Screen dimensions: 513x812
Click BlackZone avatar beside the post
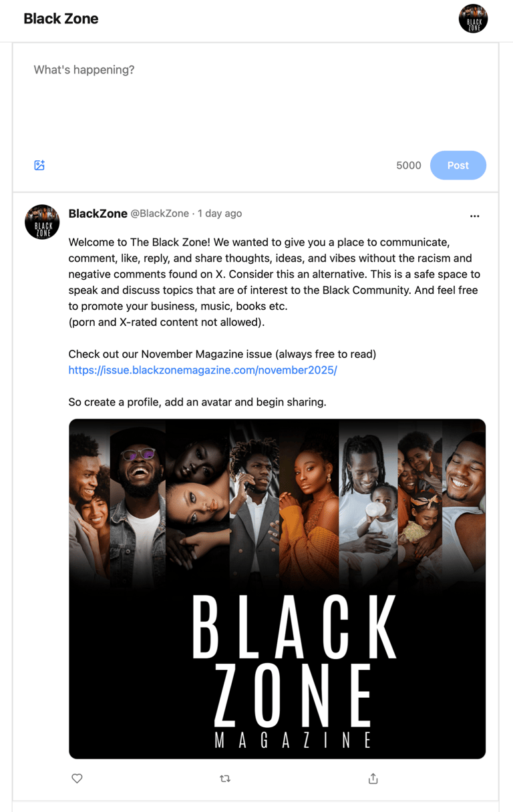[x=42, y=222]
